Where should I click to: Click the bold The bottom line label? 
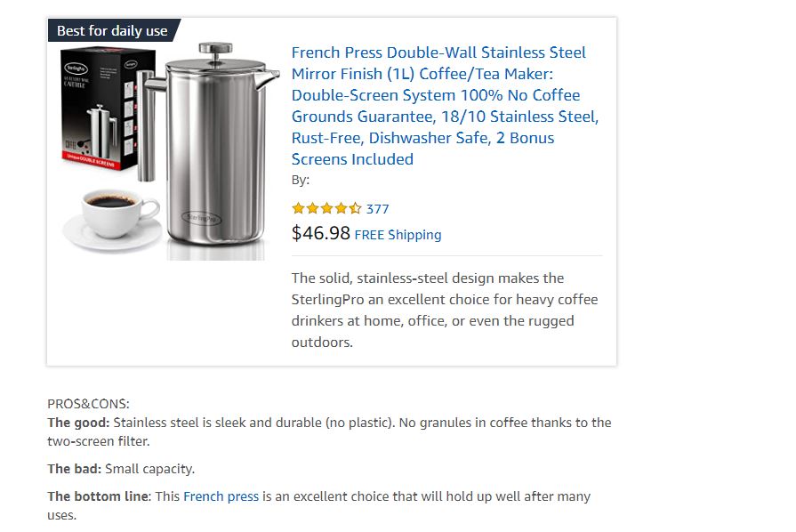coord(98,496)
